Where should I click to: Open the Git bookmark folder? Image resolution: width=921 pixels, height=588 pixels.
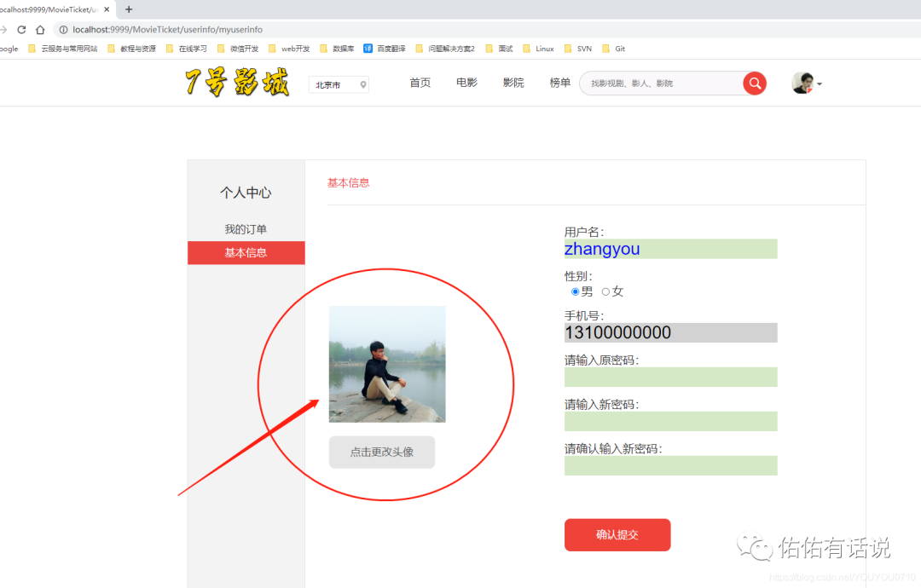(x=614, y=49)
